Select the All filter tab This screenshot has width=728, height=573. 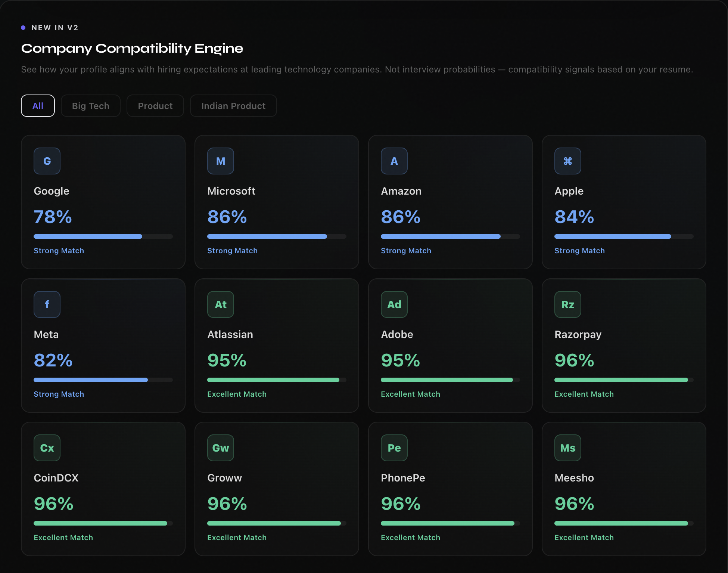coord(38,106)
